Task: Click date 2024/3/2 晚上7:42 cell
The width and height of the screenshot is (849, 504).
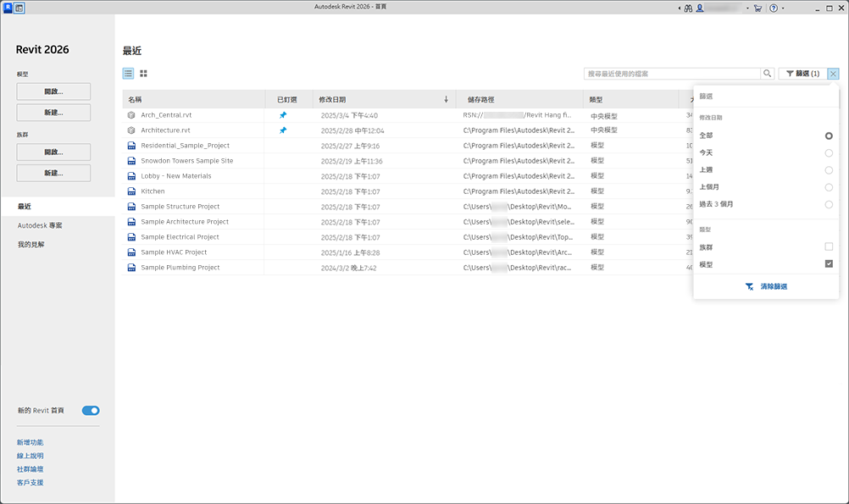Action: [349, 268]
